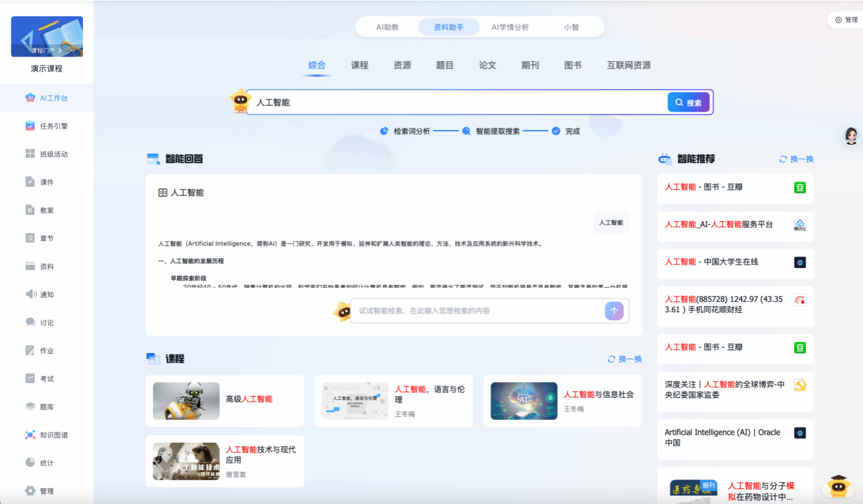Refresh 智能推荐 with 换一换

point(796,159)
